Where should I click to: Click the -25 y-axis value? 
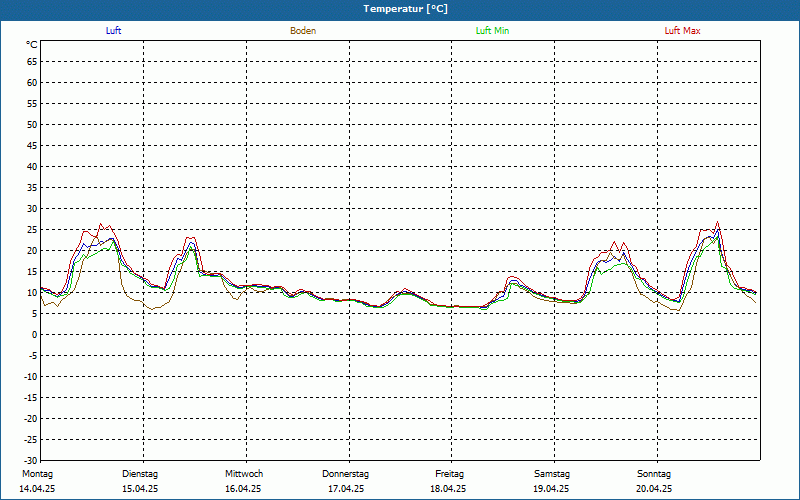tap(31, 439)
